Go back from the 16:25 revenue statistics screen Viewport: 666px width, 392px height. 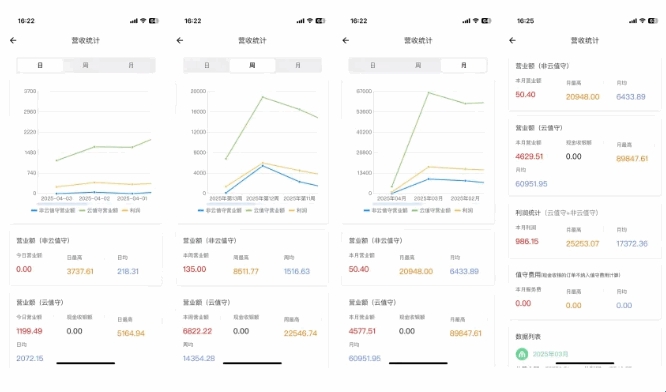click(512, 40)
